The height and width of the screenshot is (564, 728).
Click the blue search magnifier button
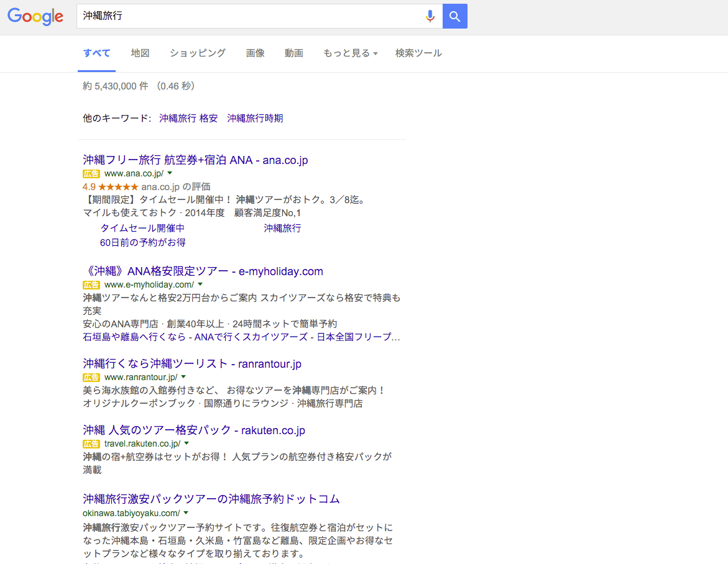pyautogui.click(x=454, y=16)
